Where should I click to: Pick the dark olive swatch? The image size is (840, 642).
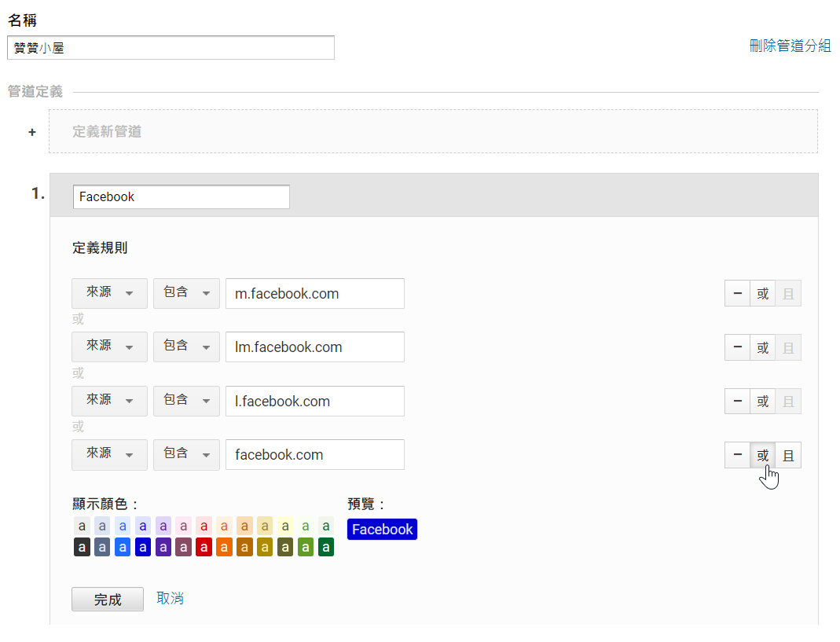point(285,547)
